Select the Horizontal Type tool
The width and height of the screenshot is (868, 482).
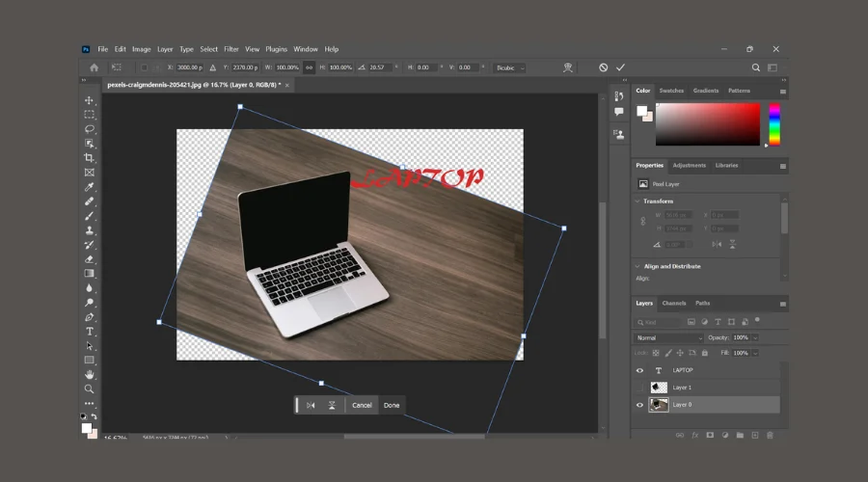(x=89, y=332)
